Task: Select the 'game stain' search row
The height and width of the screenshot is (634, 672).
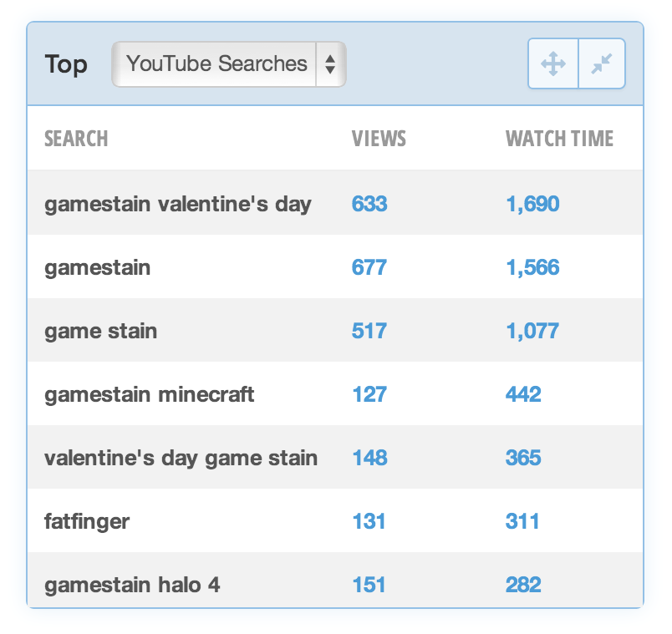Action: click(335, 330)
